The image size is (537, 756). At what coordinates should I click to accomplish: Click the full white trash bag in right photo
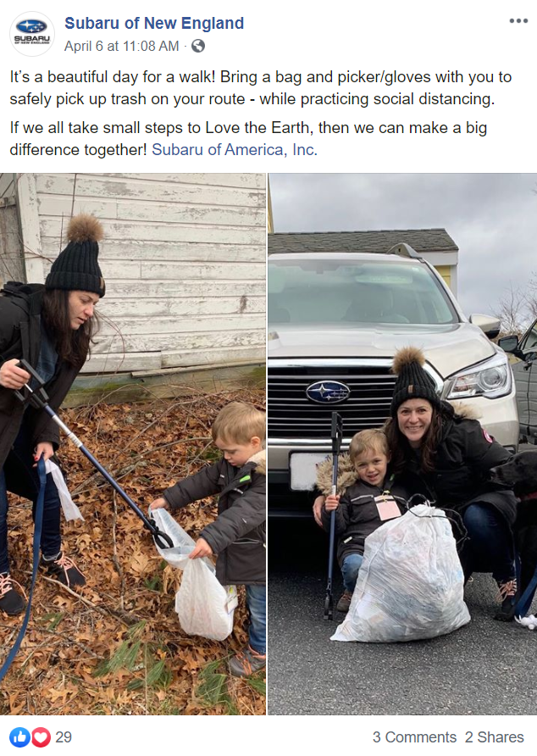402,574
